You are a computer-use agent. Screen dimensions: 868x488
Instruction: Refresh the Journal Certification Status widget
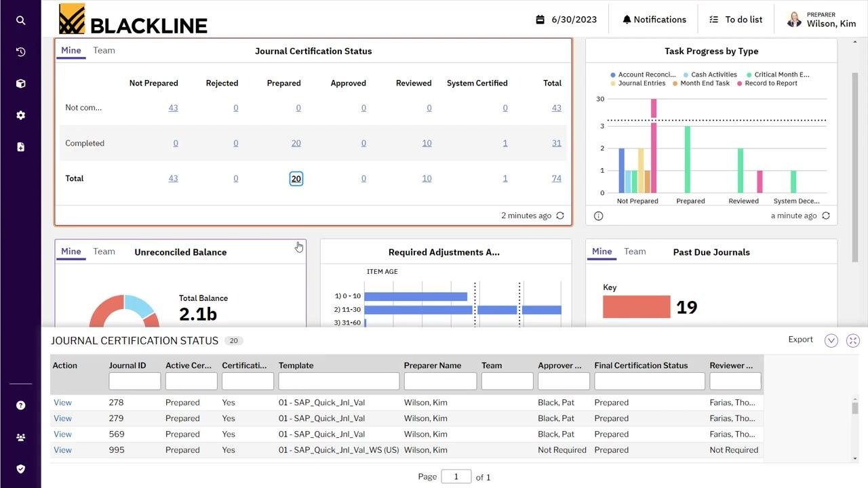[x=560, y=216]
